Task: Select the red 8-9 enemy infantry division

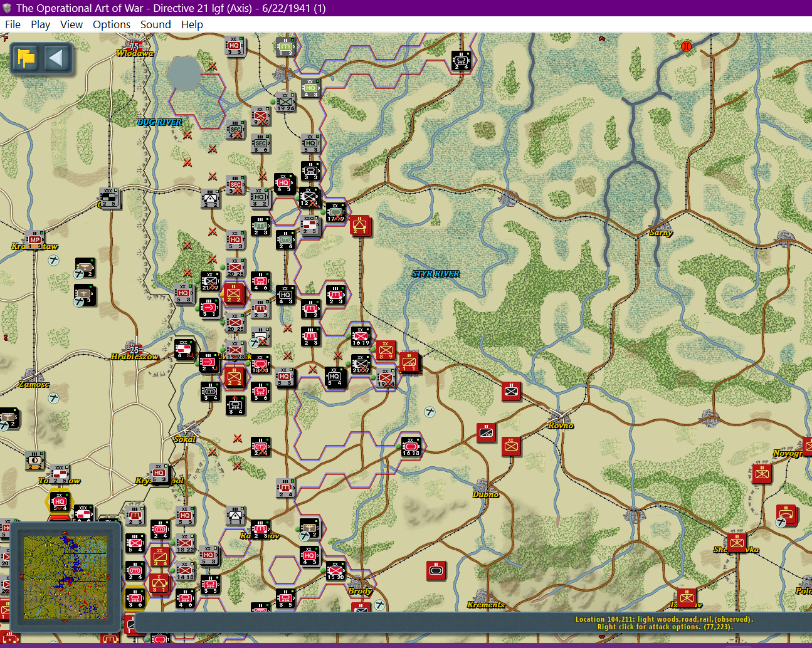Action: [386, 350]
